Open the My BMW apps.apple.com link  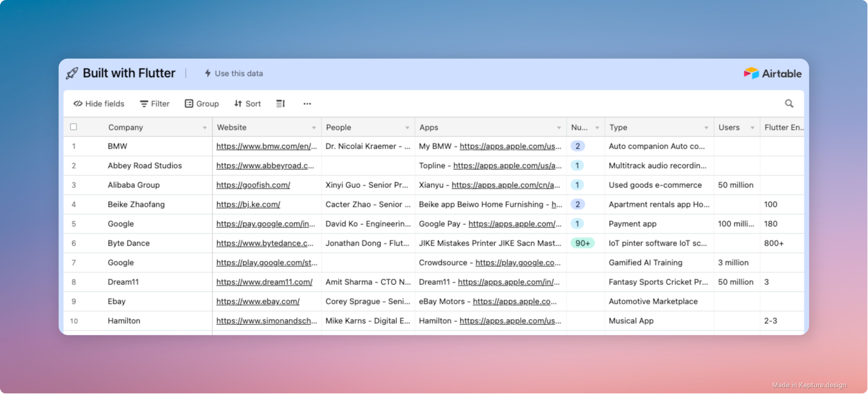tap(511, 146)
